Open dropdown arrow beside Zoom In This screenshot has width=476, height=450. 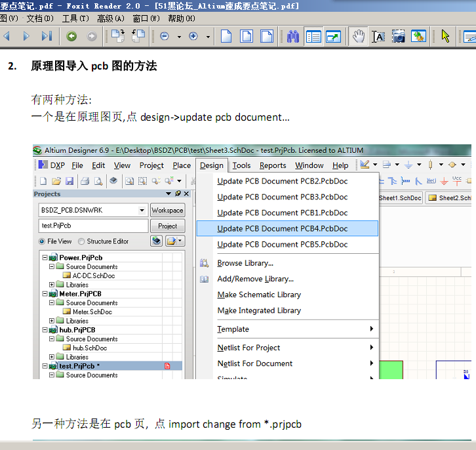208,37
